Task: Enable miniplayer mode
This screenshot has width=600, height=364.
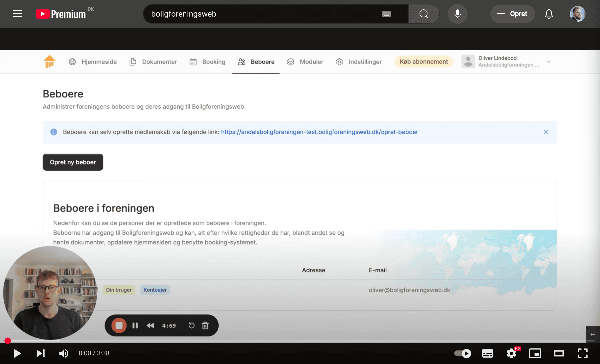Action: [x=535, y=353]
